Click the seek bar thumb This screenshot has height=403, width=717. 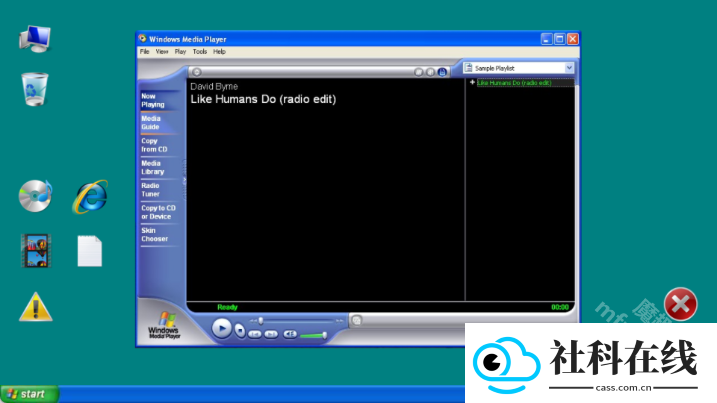(x=261, y=321)
